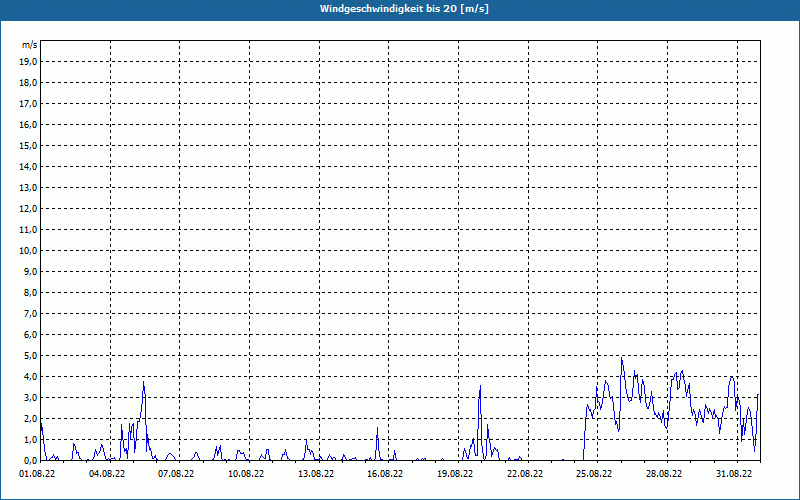800x500 pixels.
Task: Click the wind spike just after 19.08.22
Action: click(x=480, y=386)
